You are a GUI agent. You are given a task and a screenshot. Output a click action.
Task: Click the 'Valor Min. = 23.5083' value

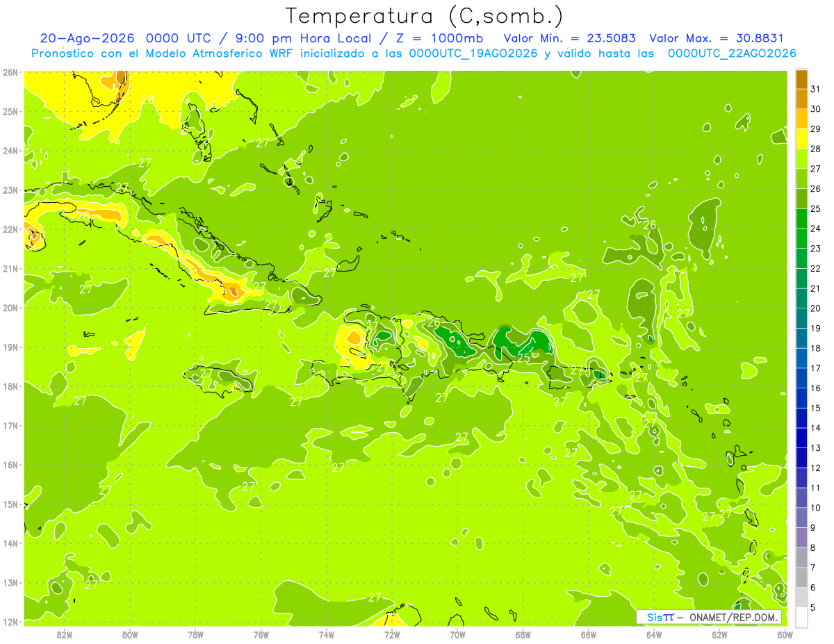570,38
